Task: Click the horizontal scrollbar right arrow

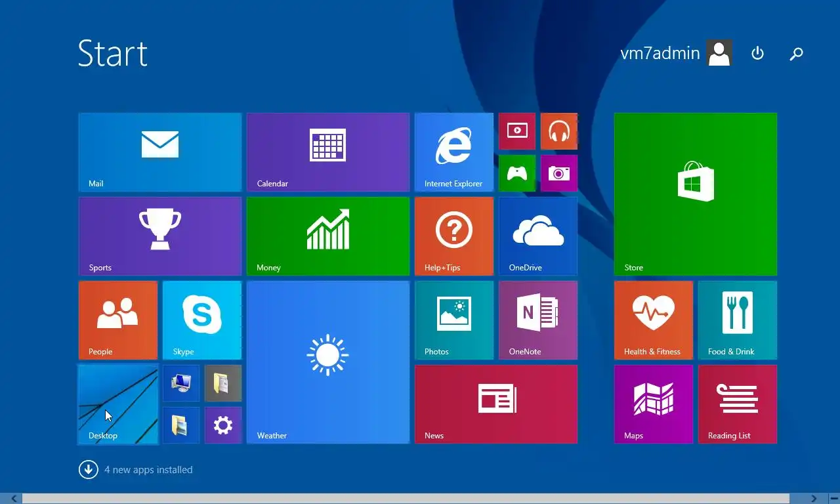Action: click(814, 499)
